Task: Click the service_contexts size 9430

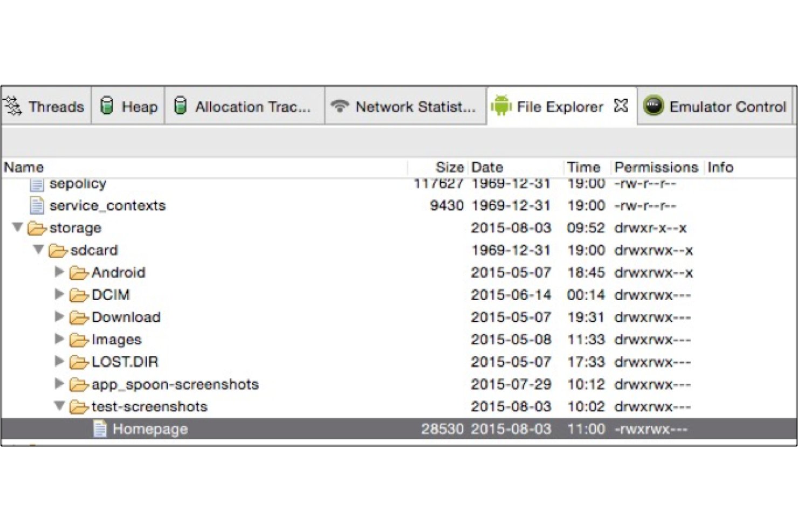Action: pyautogui.click(x=446, y=205)
